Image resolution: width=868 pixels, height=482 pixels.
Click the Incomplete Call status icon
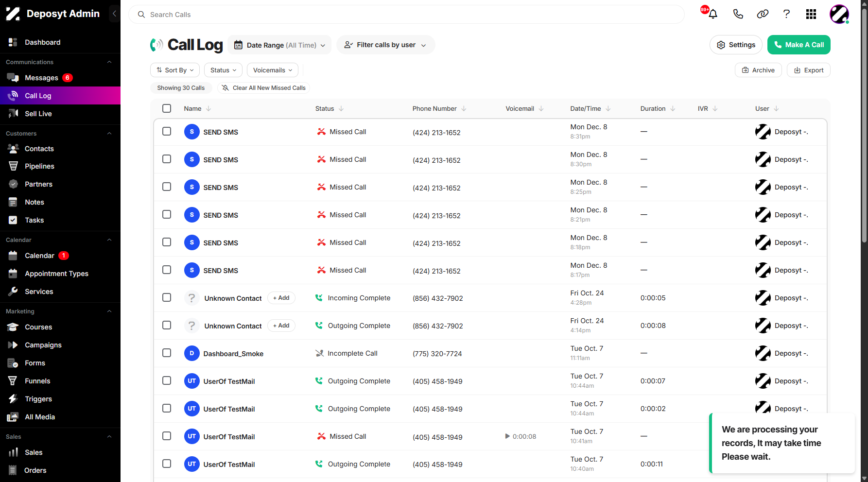[319, 353]
